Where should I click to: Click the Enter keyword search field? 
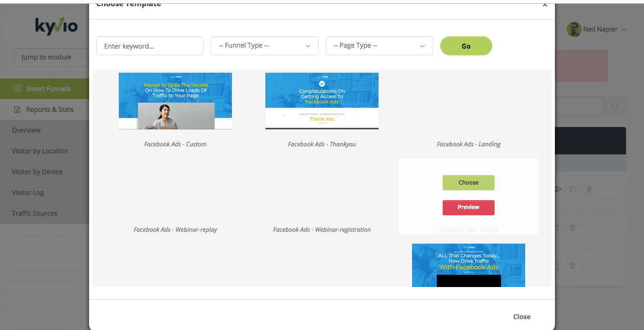tap(150, 46)
